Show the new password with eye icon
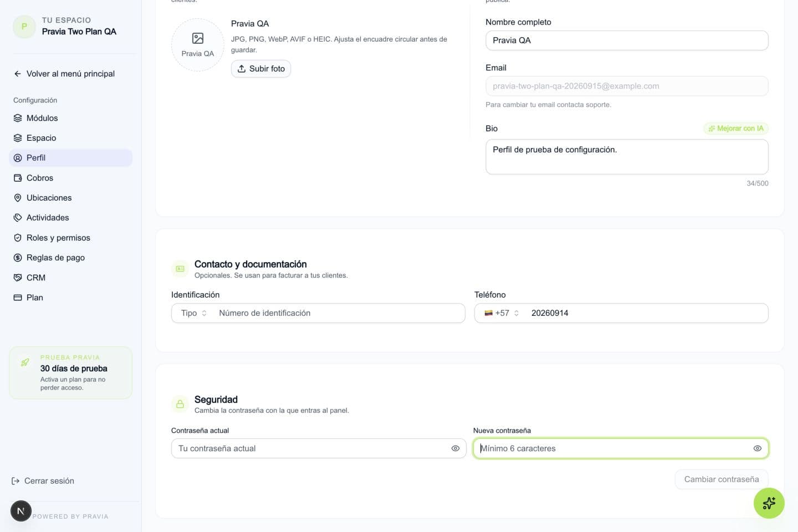The height and width of the screenshot is (532, 798). 758,448
